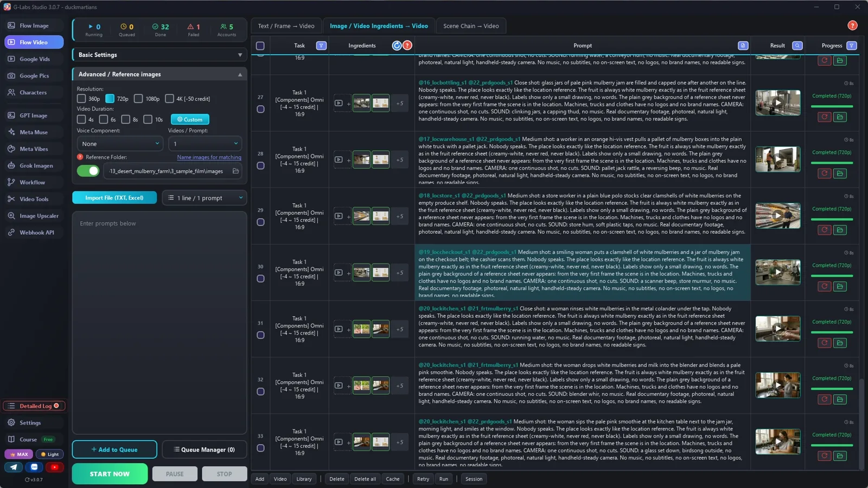Screen dimensions: 868x488
Task: Check the 8s video duration box
Action: pos(126,119)
